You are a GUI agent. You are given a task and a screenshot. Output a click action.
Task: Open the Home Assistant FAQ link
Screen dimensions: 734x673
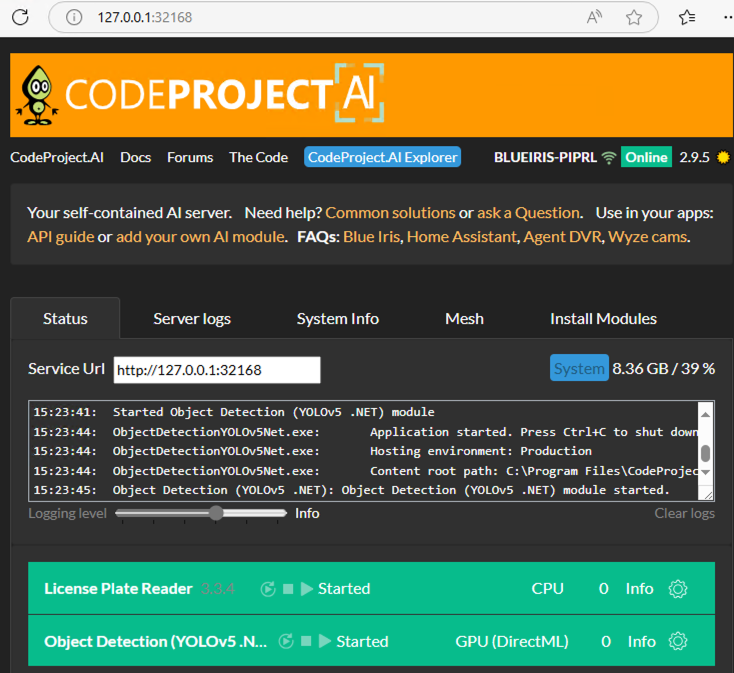pyautogui.click(x=462, y=237)
